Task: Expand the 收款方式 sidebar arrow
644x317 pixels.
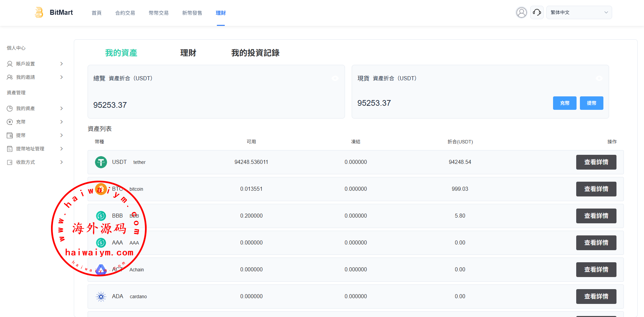Action: tap(61, 162)
